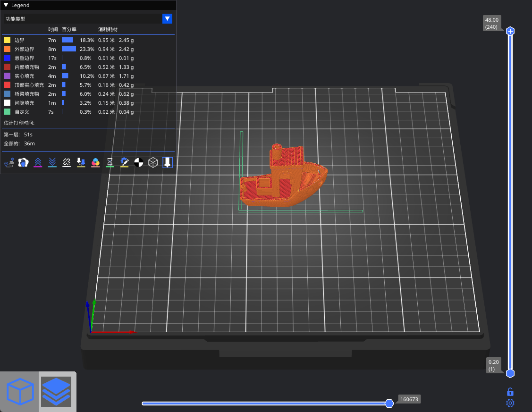The width and height of the screenshot is (532, 412).
Task: Toggle shells wireframe cube icon
Action: tap(153, 163)
